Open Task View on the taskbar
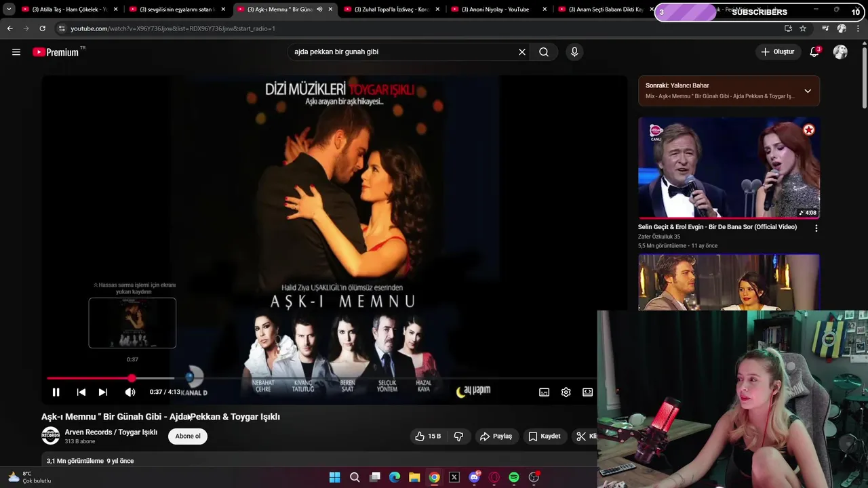 (x=374, y=477)
